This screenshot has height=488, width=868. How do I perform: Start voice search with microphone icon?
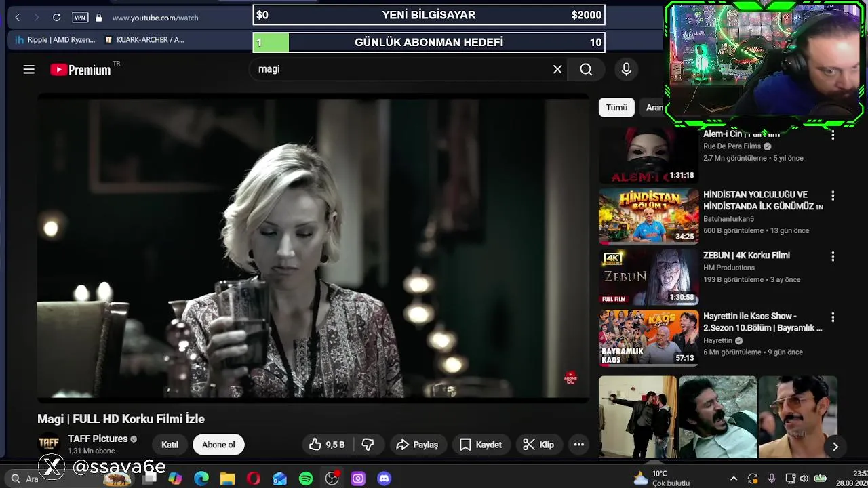click(626, 69)
